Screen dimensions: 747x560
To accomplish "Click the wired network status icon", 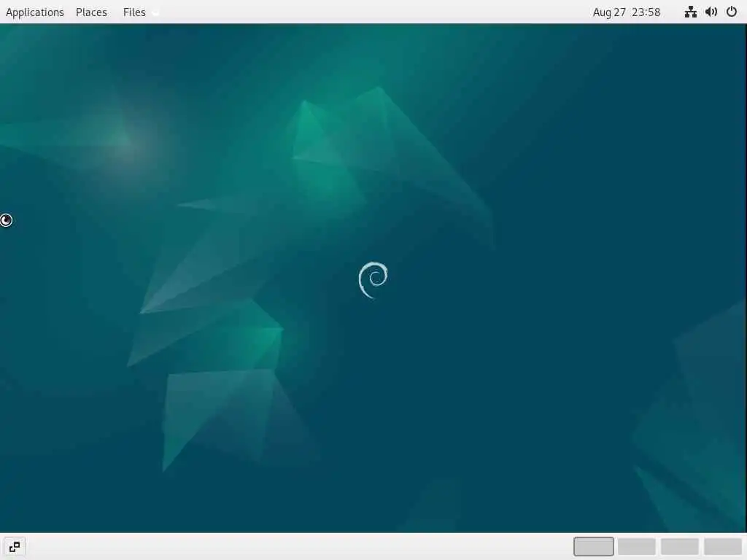I will [690, 12].
